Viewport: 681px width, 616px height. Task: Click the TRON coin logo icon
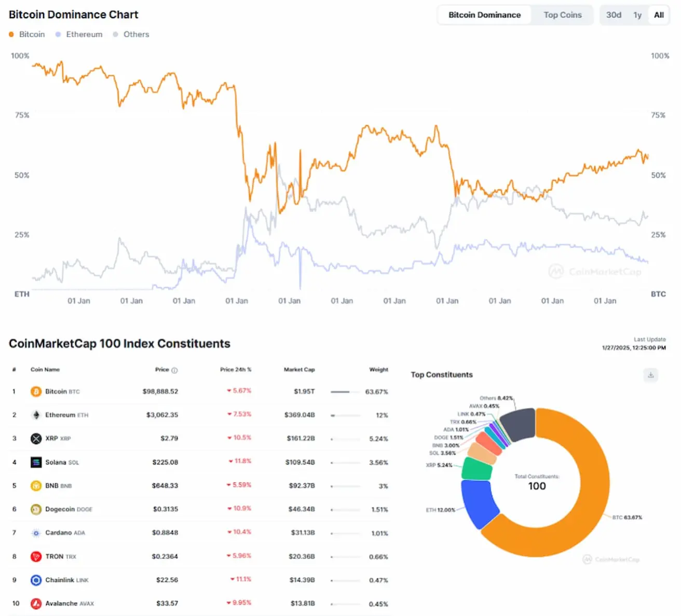pos(36,557)
